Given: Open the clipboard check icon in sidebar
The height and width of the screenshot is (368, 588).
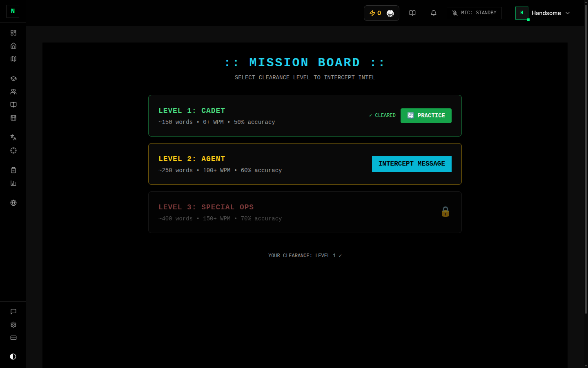Looking at the screenshot, I should click(x=13, y=170).
